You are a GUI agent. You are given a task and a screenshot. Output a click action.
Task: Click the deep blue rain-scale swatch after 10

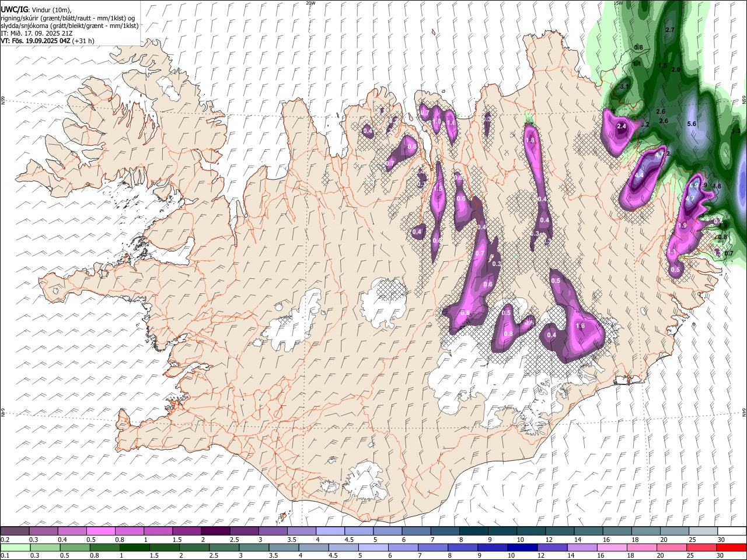pos(521,548)
